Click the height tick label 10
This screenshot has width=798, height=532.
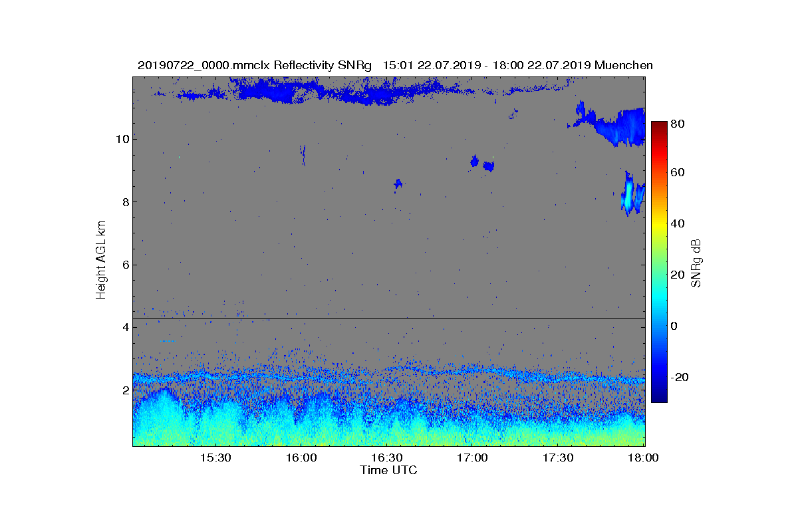[121, 139]
